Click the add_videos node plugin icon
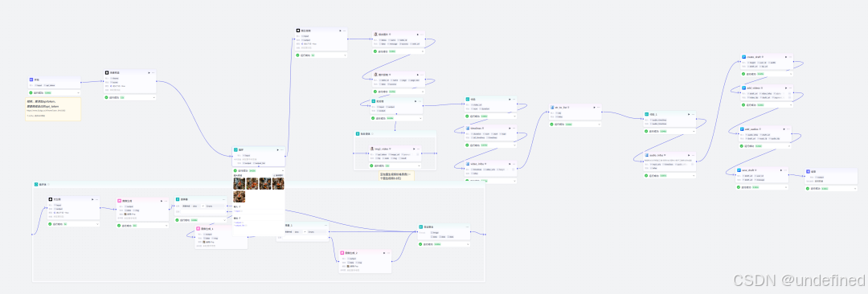The height and width of the screenshot is (294, 868). point(744,88)
